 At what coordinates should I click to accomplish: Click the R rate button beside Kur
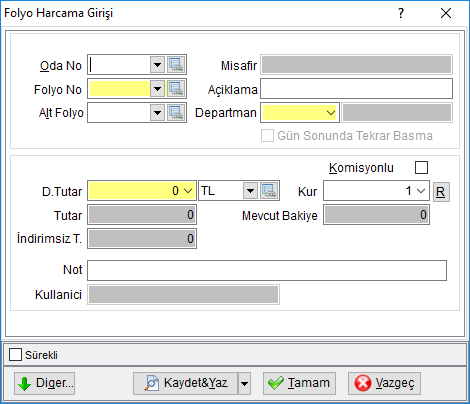[x=441, y=192]
